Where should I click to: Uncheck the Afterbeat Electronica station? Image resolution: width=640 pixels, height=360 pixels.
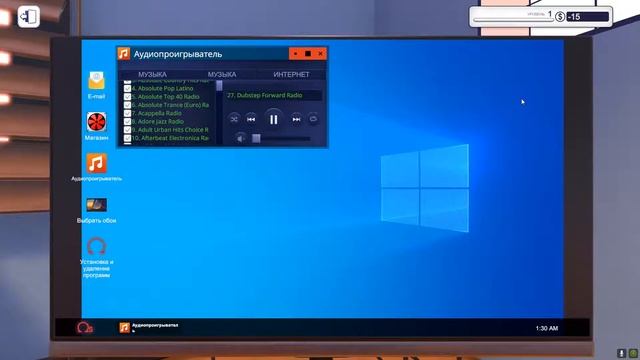pyautogui.click(x=127, y=138)
